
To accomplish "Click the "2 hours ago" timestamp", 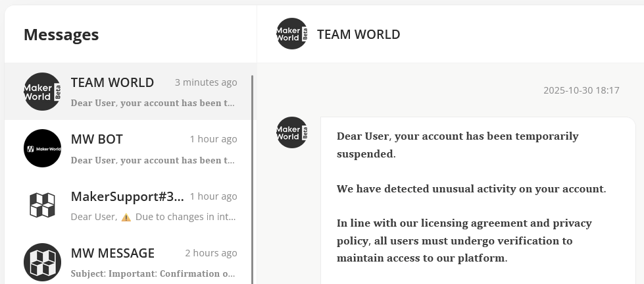I will 211,253.
